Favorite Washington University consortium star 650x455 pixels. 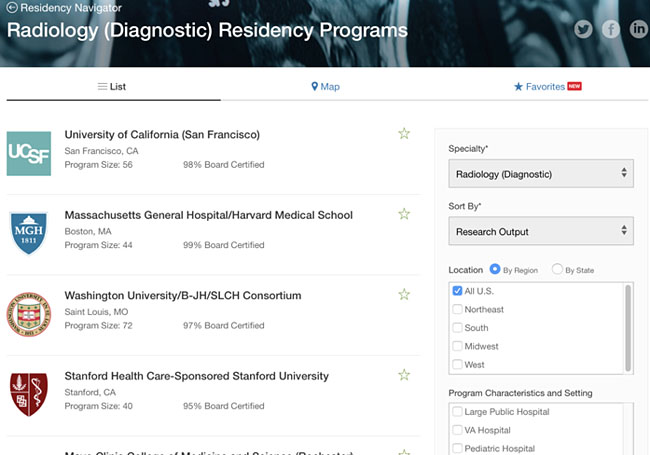pos(404,294)
